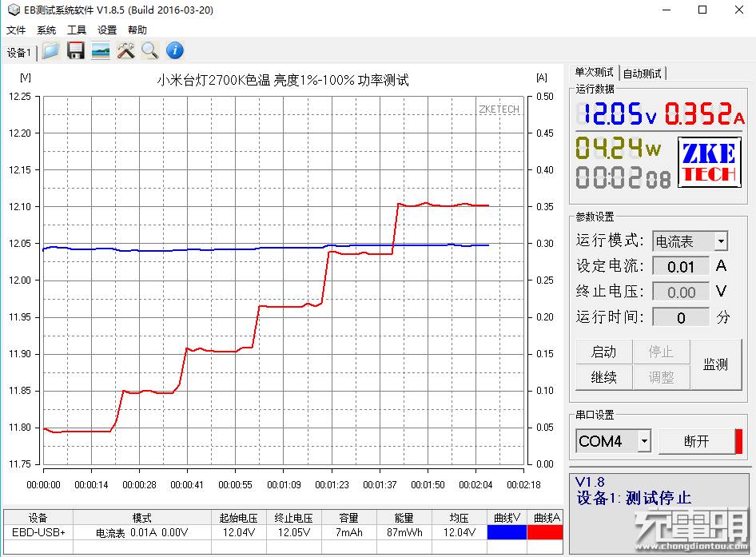
Task: Click the ZKE TECH logo
Action: [710, 162]
